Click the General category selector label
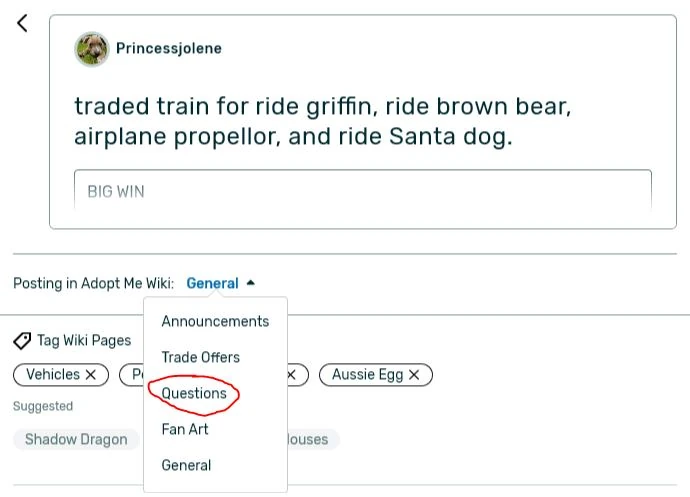The image size is (690, 497). click(x=212, y=283)
